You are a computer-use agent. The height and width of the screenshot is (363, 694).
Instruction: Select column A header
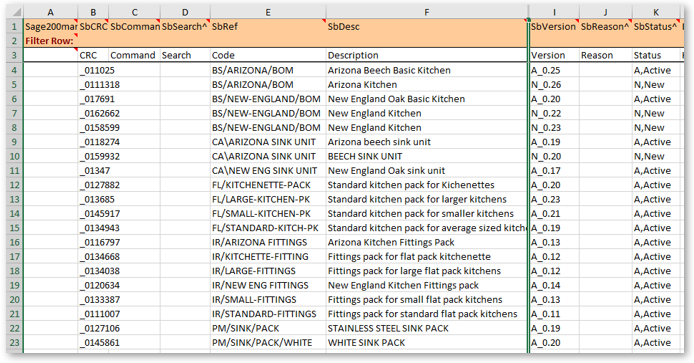pyautogui.click(x=50, y=12)
